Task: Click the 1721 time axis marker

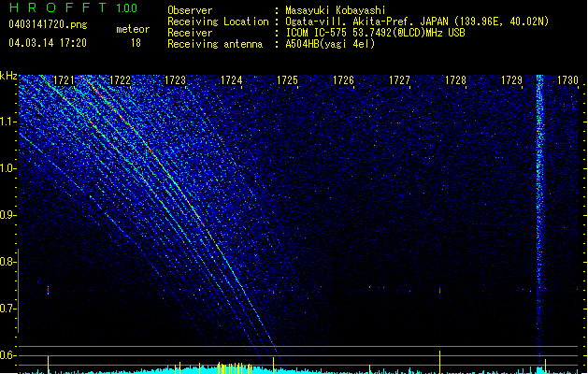Action: pos(64,80)
